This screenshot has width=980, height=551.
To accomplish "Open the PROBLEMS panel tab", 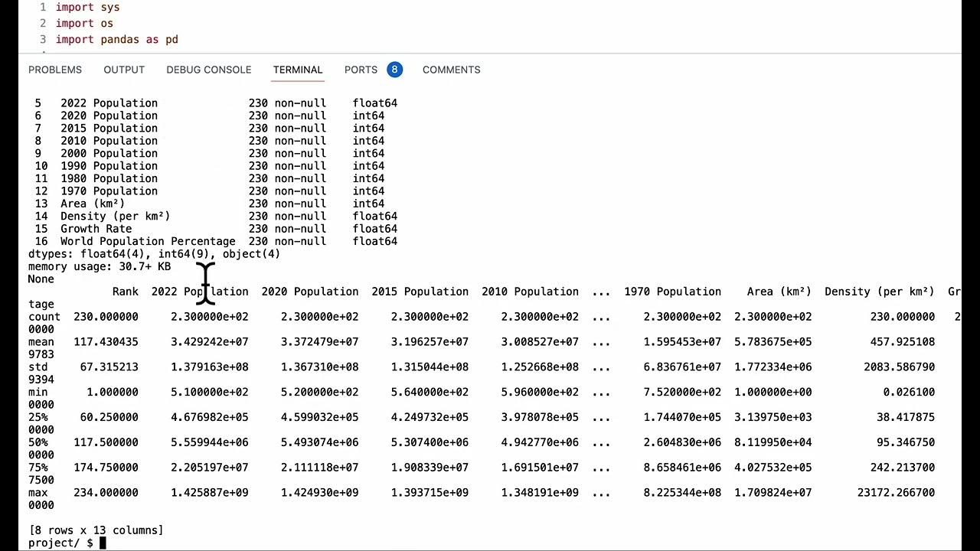I will (55, 70).
